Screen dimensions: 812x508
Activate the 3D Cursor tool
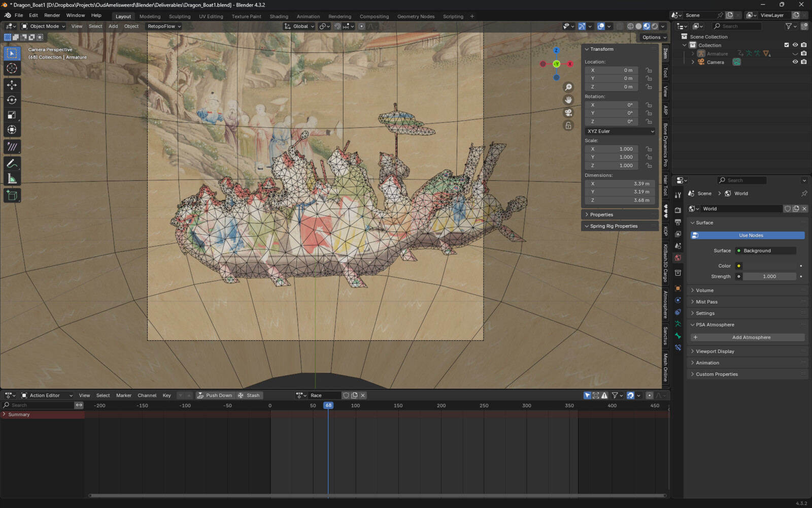click(x=12, y=68)
